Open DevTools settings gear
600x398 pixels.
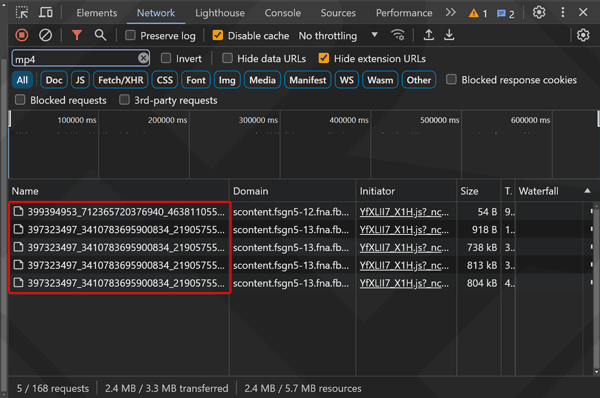[x=539, y=13]
